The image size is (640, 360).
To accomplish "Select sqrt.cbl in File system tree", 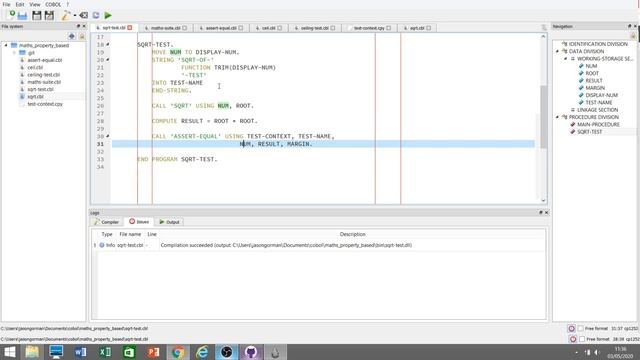I will (x=35, y=97).
